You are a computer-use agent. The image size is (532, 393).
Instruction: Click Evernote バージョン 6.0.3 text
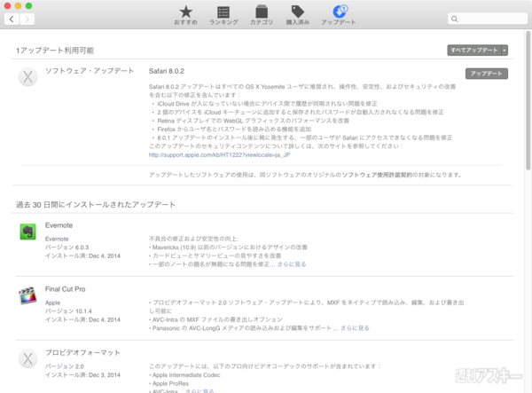(66, 248)
